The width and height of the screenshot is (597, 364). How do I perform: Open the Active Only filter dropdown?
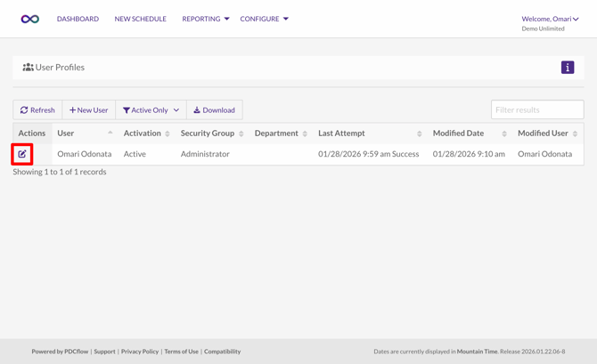pos(151,110)
